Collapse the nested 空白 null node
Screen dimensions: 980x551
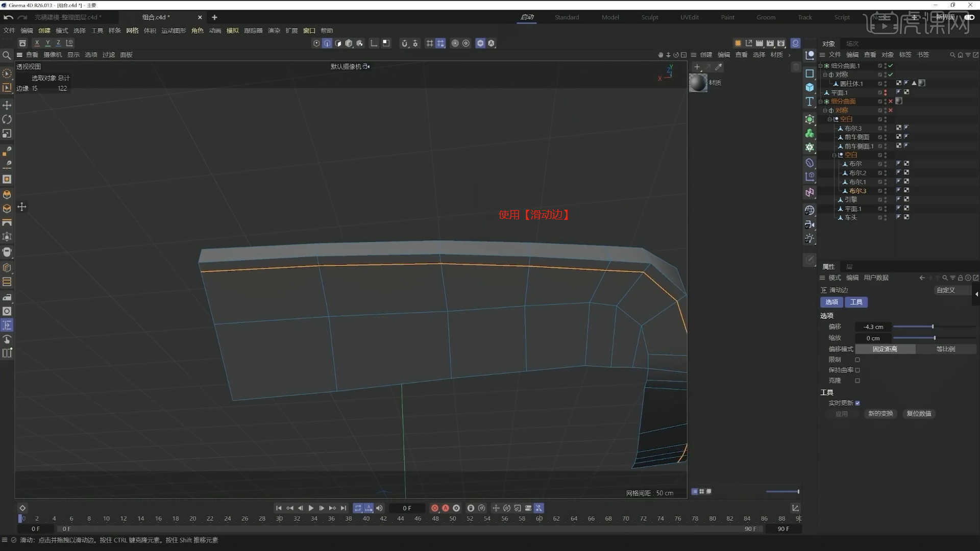pos(835,155)
